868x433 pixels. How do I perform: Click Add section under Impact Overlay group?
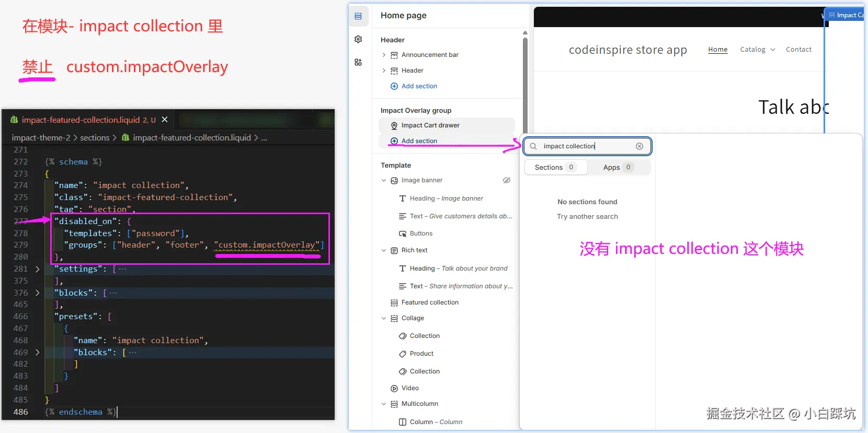(x=419, y=141)
